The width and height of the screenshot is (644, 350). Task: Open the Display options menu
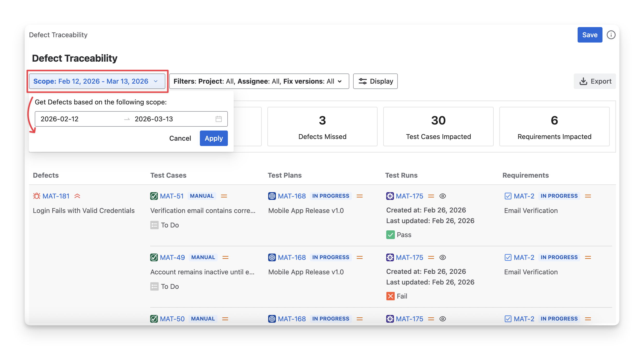click(375, 81)
